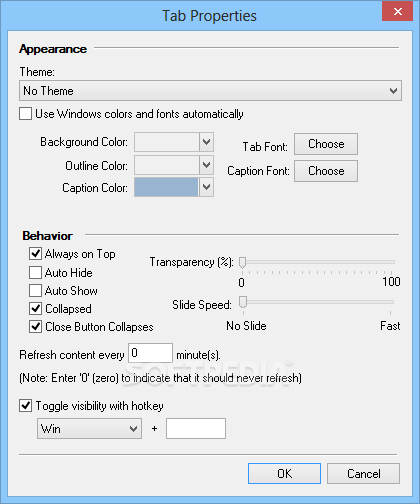Focus the refresh minutes input field
Viewport: 420px width, 504px height.
[150, 353]
